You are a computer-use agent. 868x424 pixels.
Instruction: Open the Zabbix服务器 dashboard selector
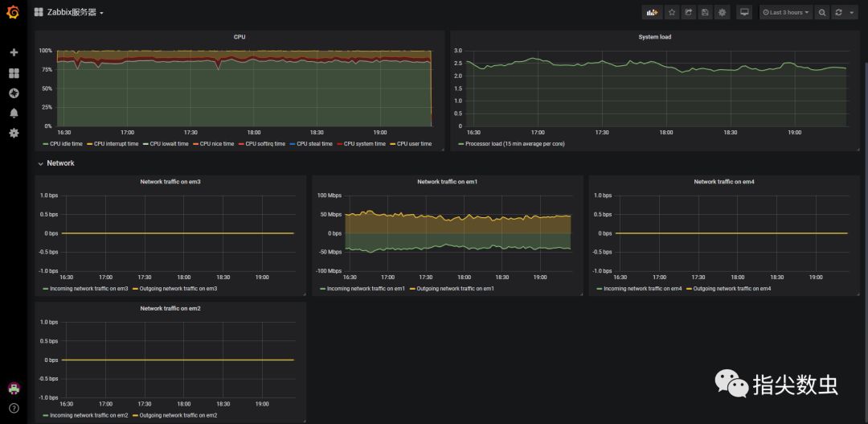coord(69,12)
